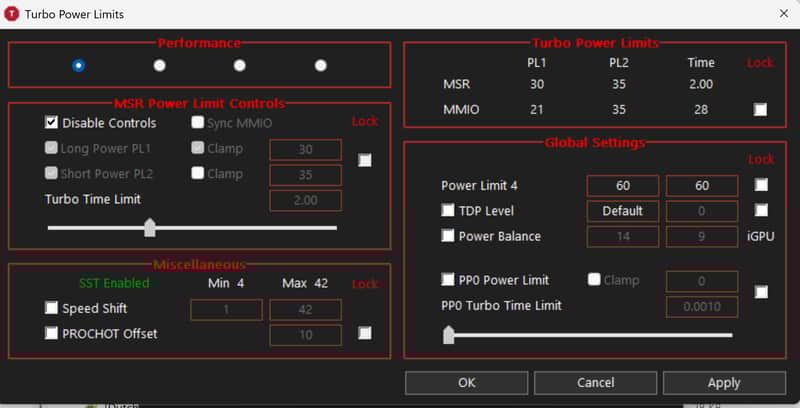
Task: Click the TDP Level Default field
Action: point(623,211)
